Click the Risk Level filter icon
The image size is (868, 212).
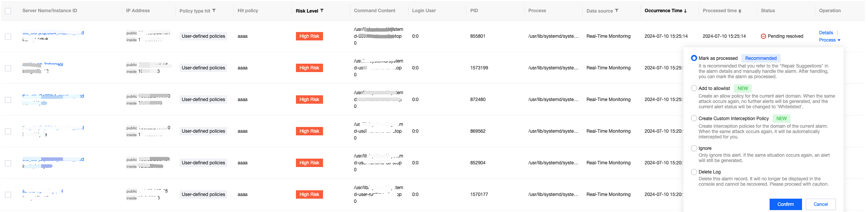[x=322, y=11]
